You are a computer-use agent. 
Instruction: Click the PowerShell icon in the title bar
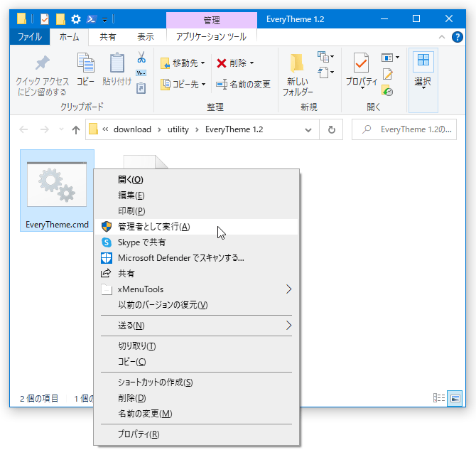click(x=92, y=19)
